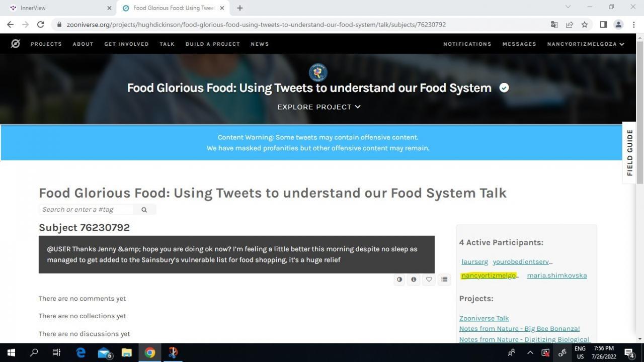Open the TALK menu item
This screenshot has height=362, width=644.
(167, 44)
